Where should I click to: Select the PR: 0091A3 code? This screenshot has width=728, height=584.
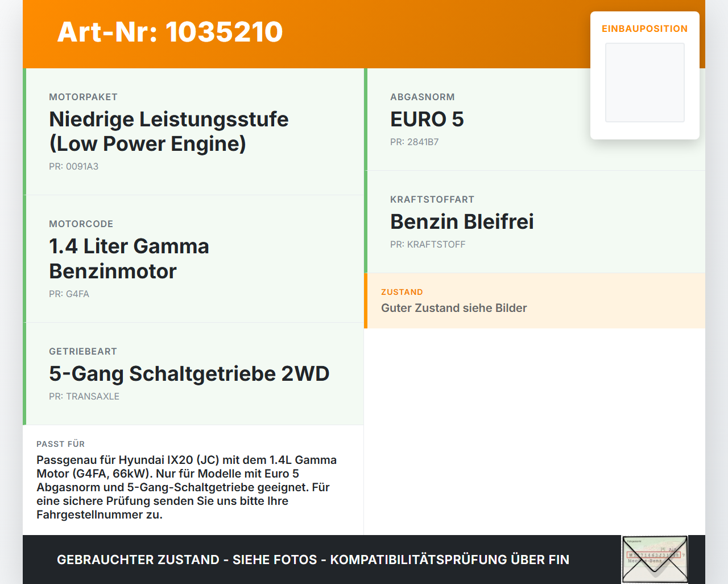74,166
